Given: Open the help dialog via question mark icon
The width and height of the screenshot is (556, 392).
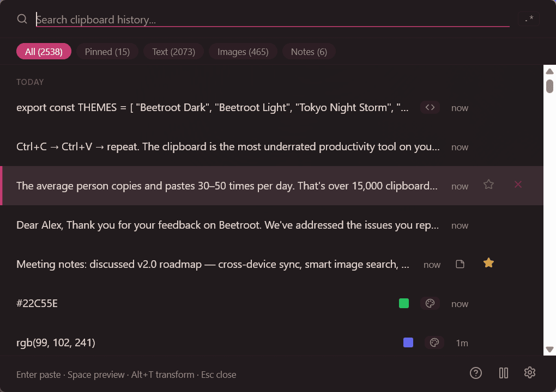Looking at the screenshot, I should (x=475, y=373).
